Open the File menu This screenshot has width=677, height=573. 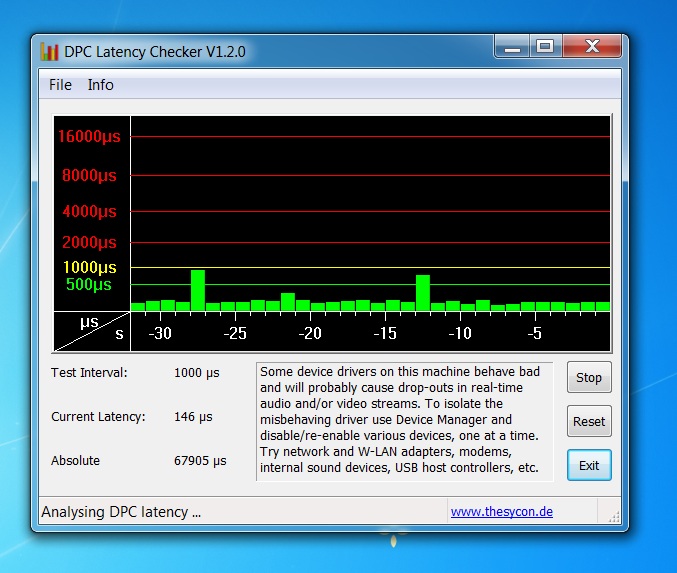coord(60,85)
